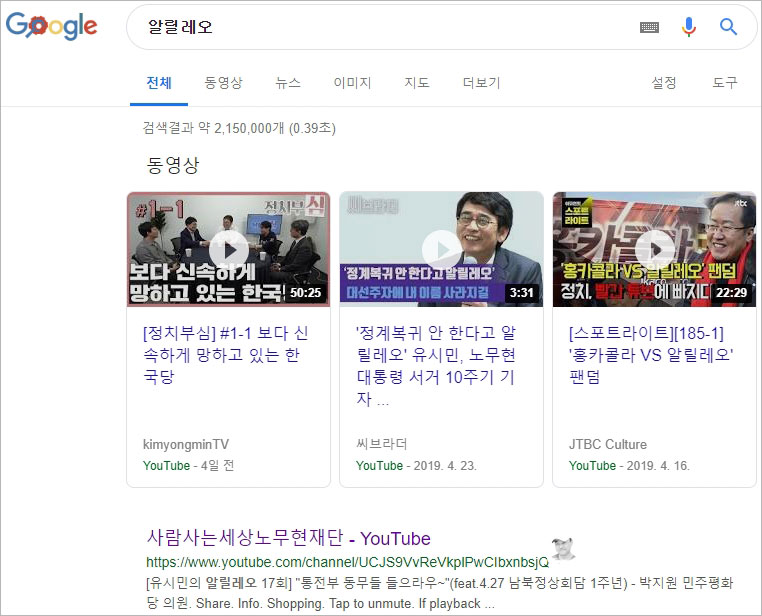Screen dimensions: 762x616
Task: Click the kimyongminTV channel name
Action: [x=186, y=444]
